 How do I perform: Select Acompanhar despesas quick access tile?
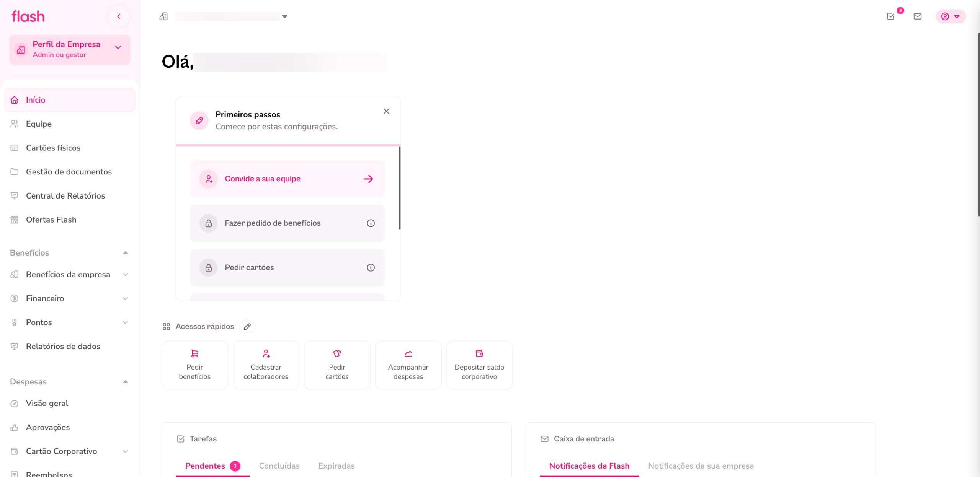point(408,365)
